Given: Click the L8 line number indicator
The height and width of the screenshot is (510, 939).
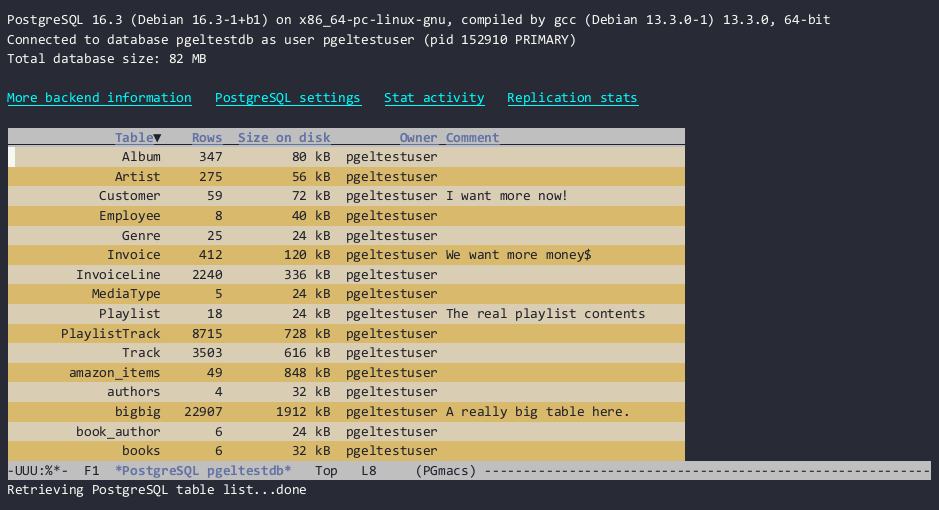Looking at the screenshot, I should point(369,470).
